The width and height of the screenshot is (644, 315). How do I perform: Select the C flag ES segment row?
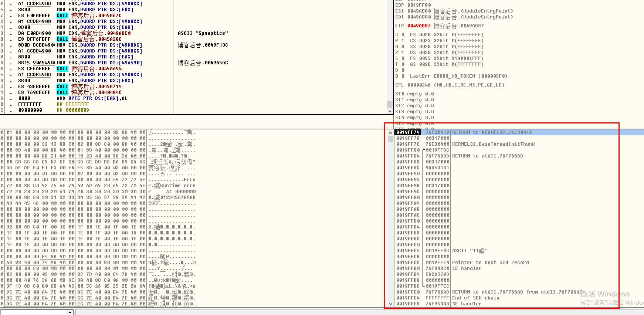[440, 35]
